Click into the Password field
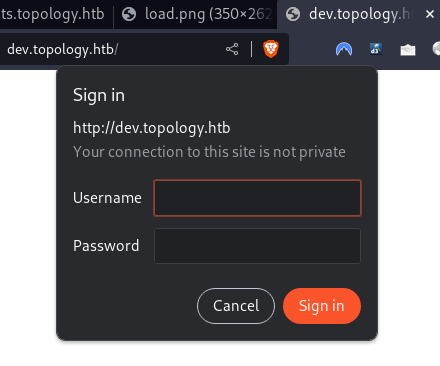This screenshot has width=440, height=366. click(x=257, y=246)
